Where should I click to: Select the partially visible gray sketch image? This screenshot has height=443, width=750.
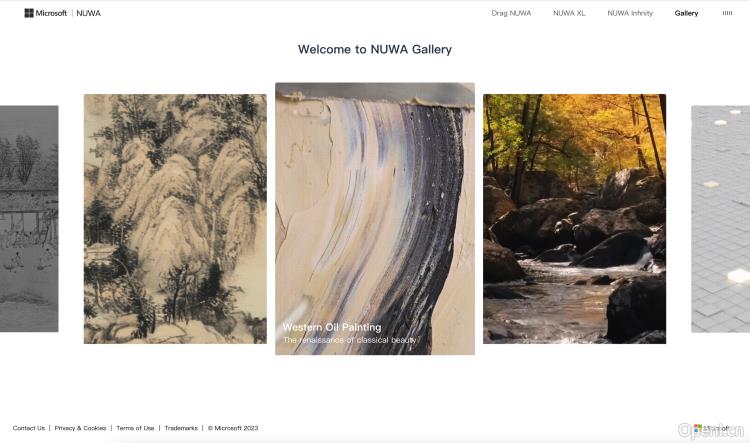(x=29, y=219)
